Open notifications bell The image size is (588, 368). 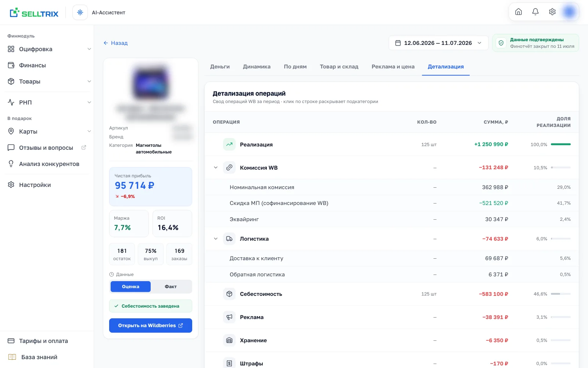[x=535, y=12]
